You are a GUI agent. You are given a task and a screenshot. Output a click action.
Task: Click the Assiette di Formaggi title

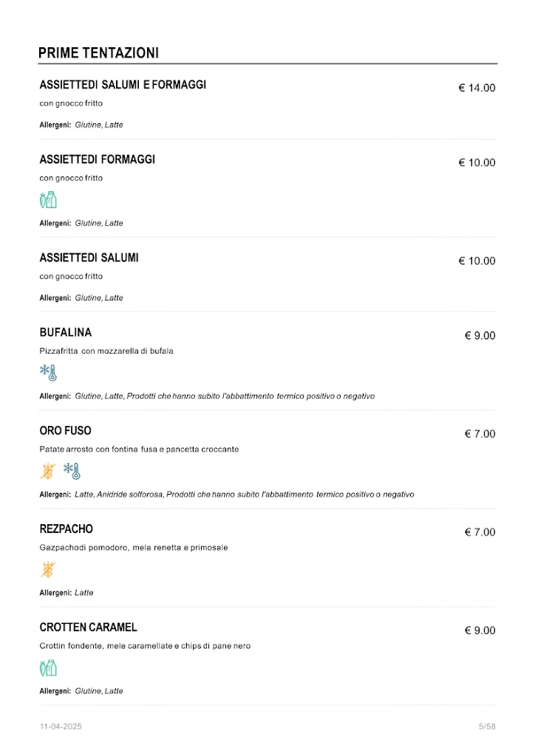[x=98, y=159]
